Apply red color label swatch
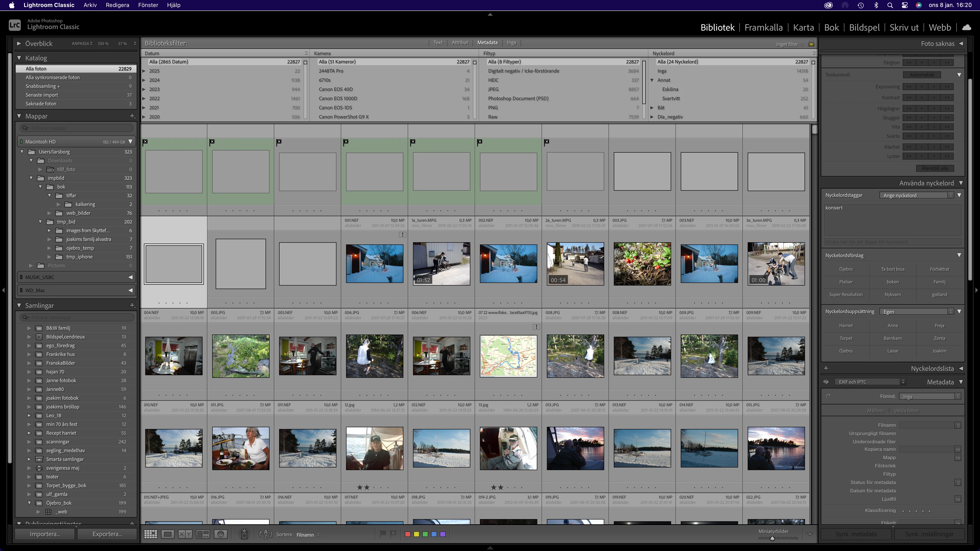 [x=408, y=534]
